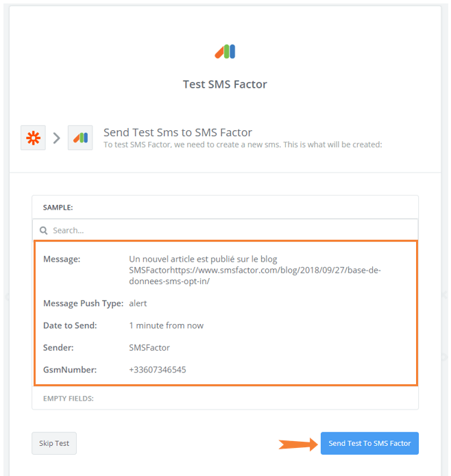Select the Message URL text in sample
Screen dimensions: 451x476
pyautogui.click(x=254, y=275)
